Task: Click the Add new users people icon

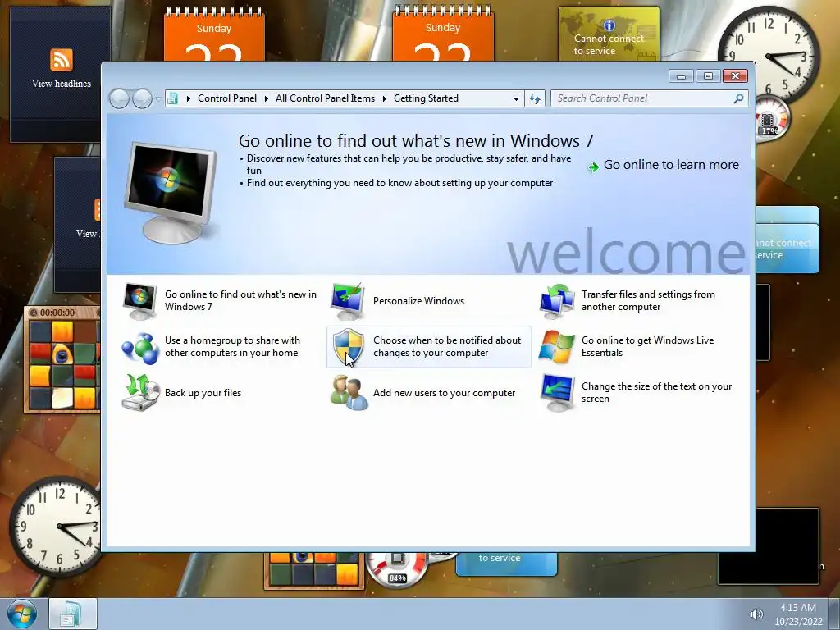Action: click(349, 393)
